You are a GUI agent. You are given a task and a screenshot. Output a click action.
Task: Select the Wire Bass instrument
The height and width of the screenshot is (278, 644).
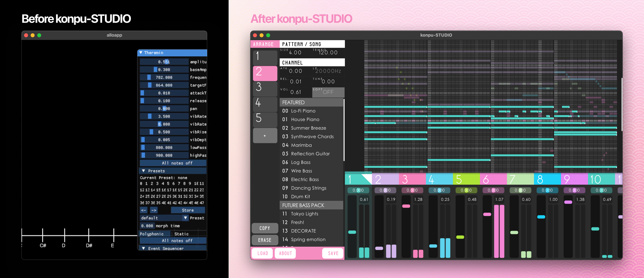click(311, 171)
